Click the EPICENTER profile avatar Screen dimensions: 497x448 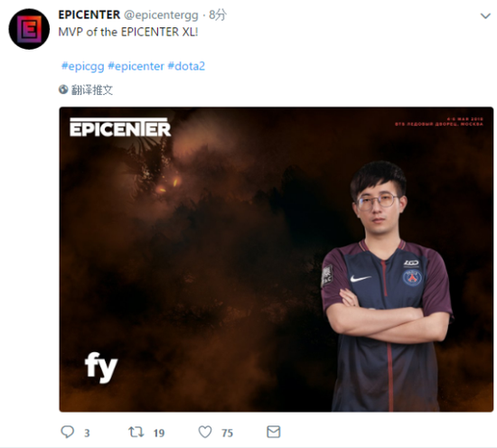coord(29,29)
